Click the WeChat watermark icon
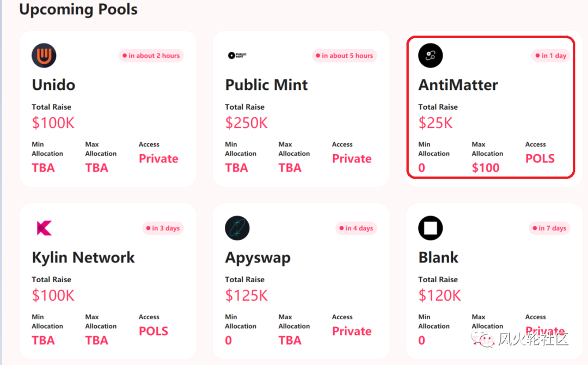 (483, 339)
